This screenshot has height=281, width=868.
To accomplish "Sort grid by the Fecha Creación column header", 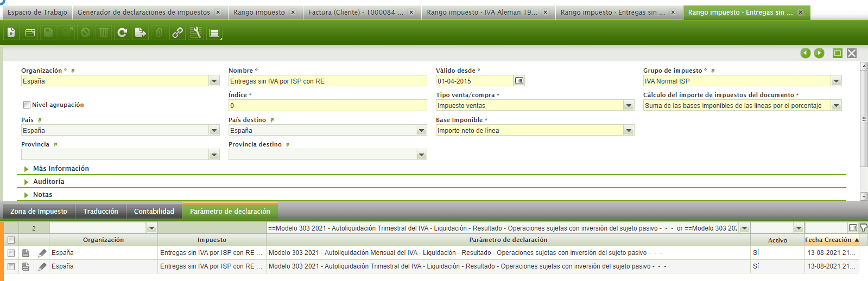I will click(832, 240).
